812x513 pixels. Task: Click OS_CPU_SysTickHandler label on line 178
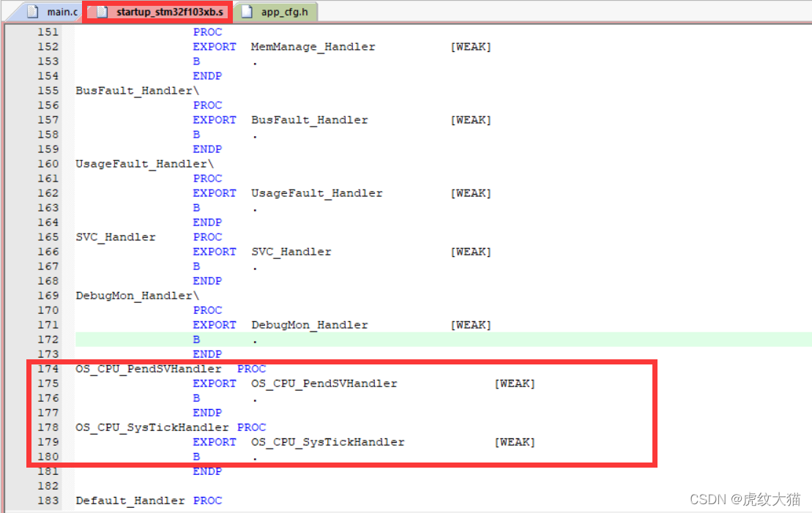pyautogui.click(x=152, y=427)
